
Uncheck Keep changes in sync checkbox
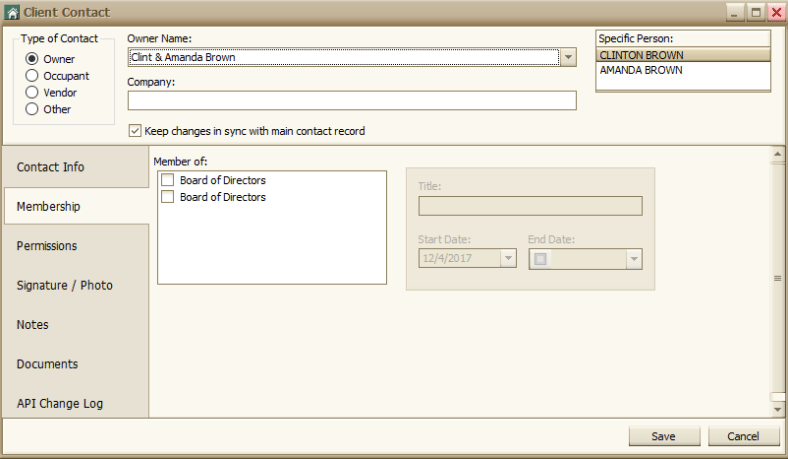point(135,131)
